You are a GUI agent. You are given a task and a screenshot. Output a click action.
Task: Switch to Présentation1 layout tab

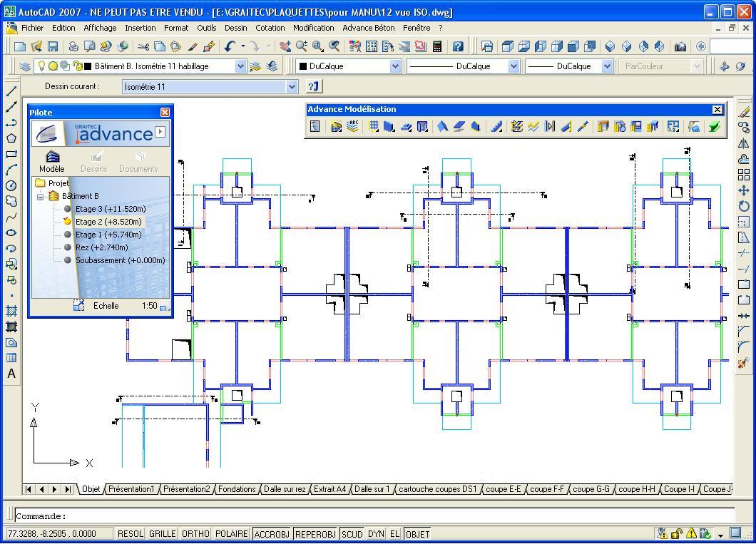tap(131, 489)
